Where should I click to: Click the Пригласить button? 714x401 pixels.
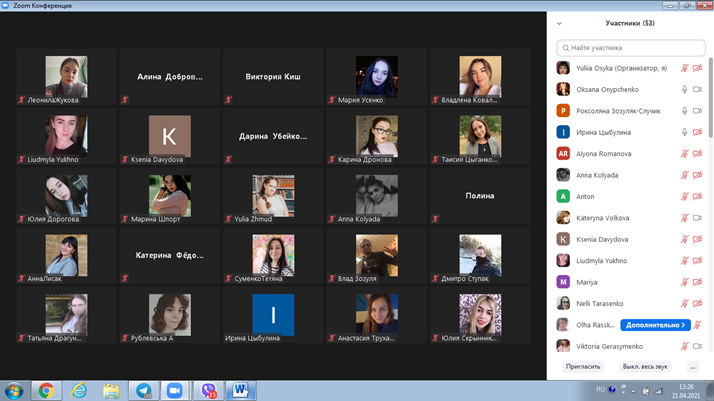coord(583,367)
